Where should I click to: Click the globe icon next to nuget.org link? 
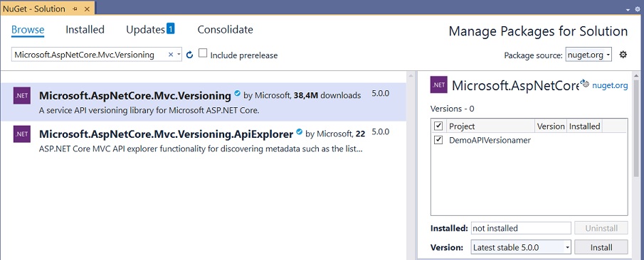(584, 84)
